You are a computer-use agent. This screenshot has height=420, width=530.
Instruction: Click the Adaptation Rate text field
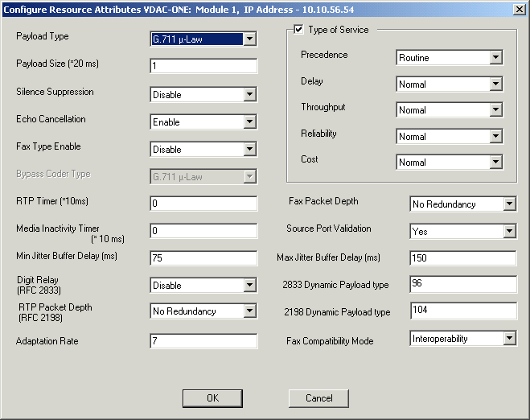point(203,341)
